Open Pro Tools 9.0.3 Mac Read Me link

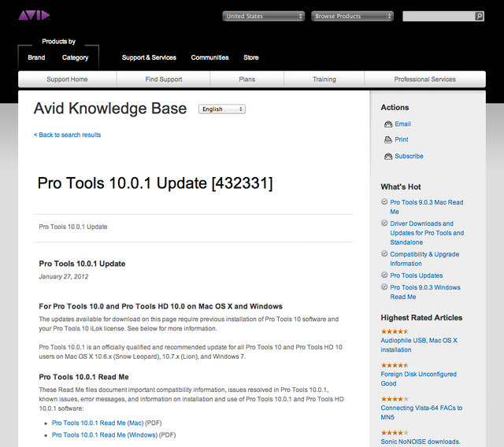tap(427, 207)
